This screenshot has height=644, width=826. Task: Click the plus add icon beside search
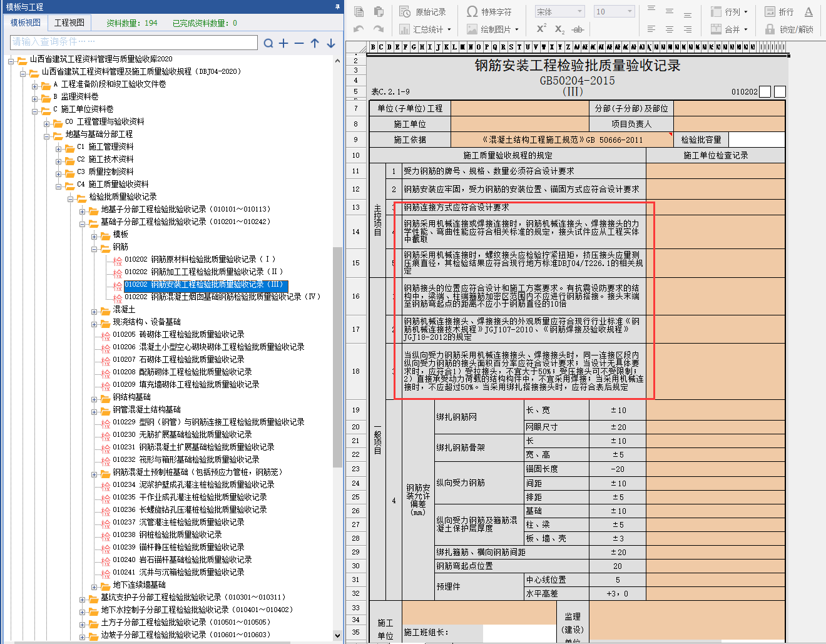click(x=283, y=43)
